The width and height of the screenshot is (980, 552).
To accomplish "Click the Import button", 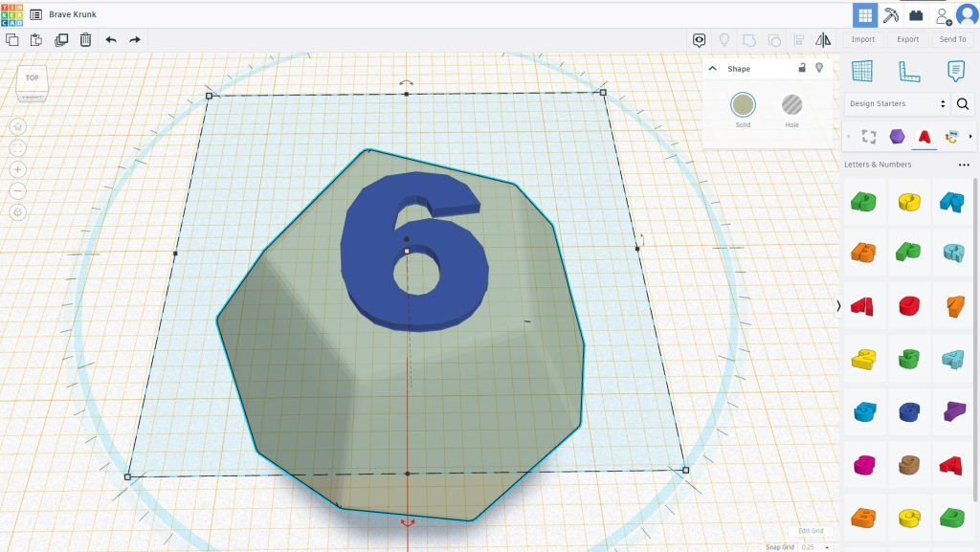I will (x=863, y=39).
